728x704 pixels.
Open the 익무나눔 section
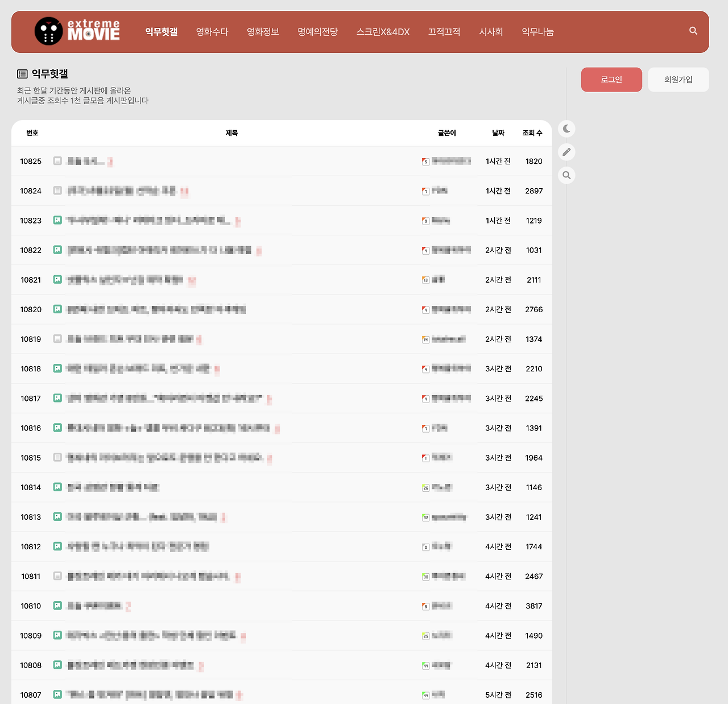pos(537,32)
